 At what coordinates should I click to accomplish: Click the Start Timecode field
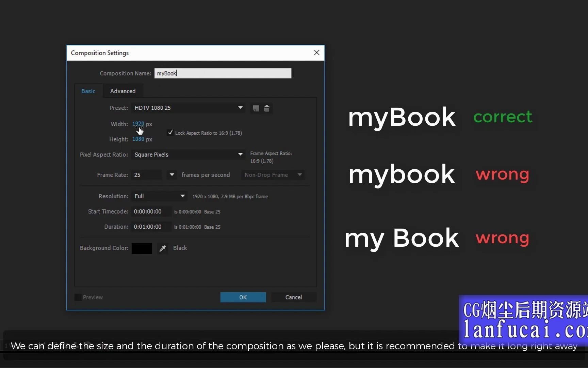[151, 212]
